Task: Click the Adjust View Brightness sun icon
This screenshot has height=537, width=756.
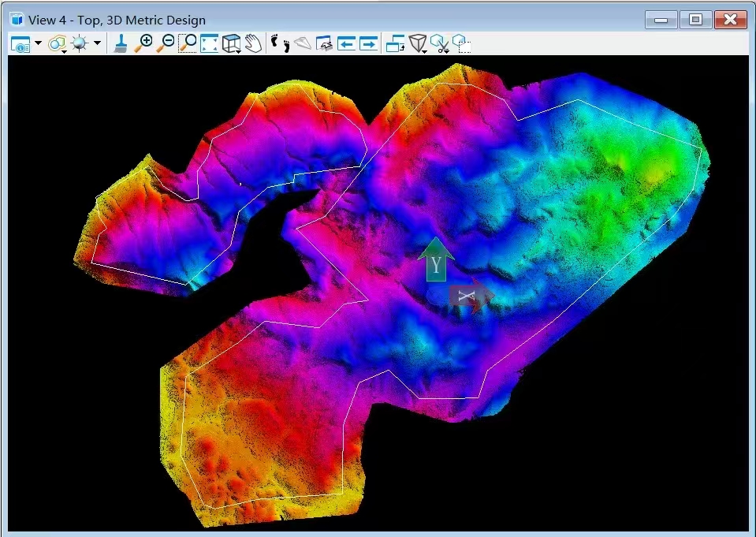Action: tap(80, 44)
